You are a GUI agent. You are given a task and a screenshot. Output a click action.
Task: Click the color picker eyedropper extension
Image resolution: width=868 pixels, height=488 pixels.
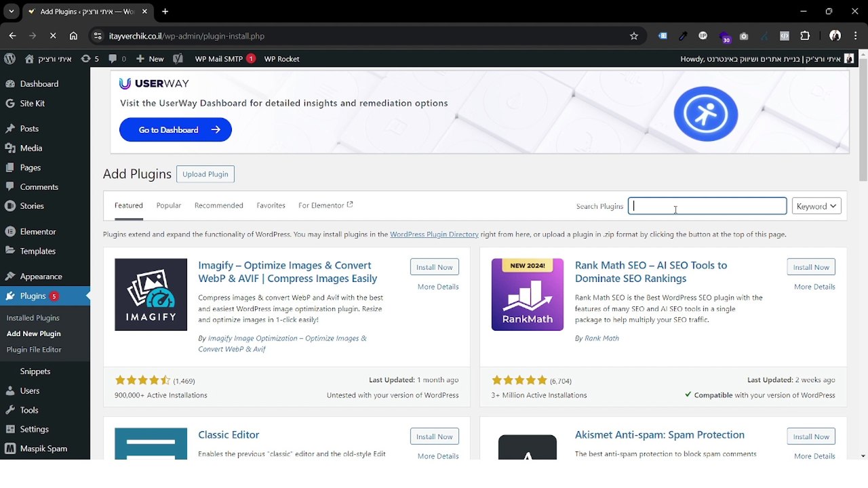(x=683, y=36)
